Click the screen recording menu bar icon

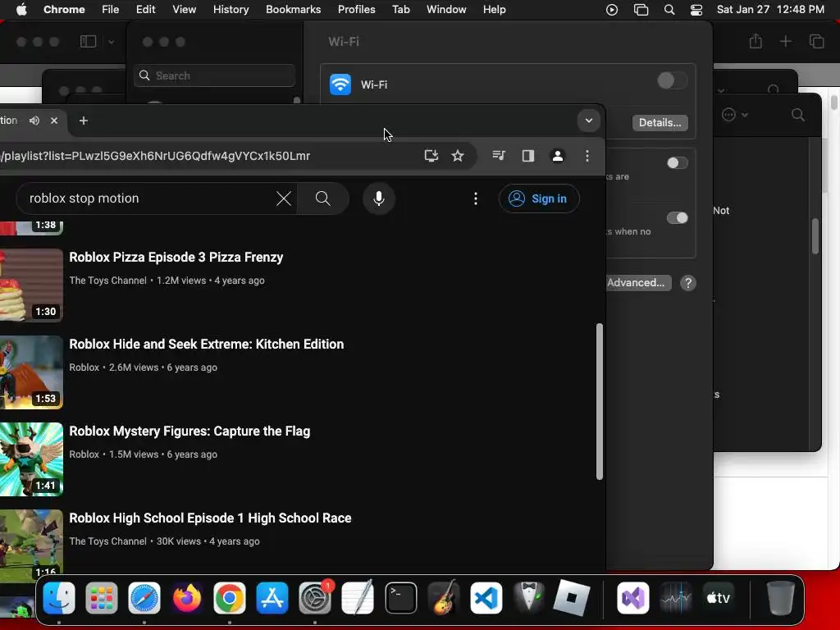[612, 10]
